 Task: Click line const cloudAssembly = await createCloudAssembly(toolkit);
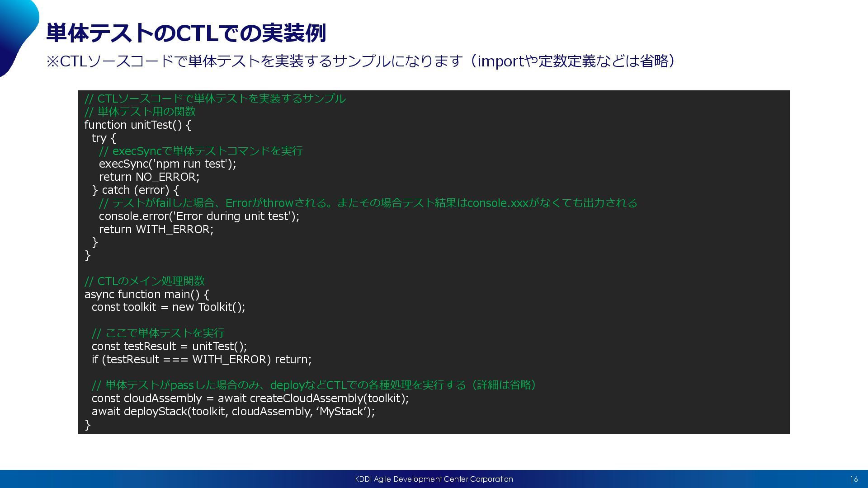click(x=250, y=398)
